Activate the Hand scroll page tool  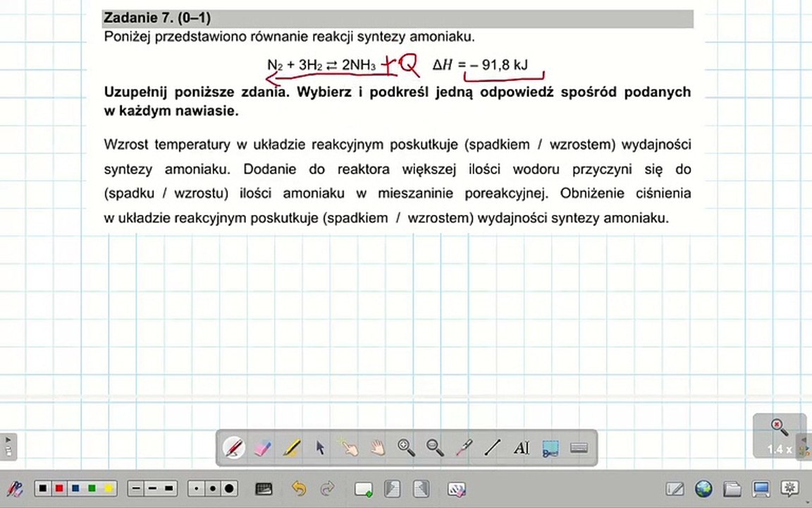point(378,447)
